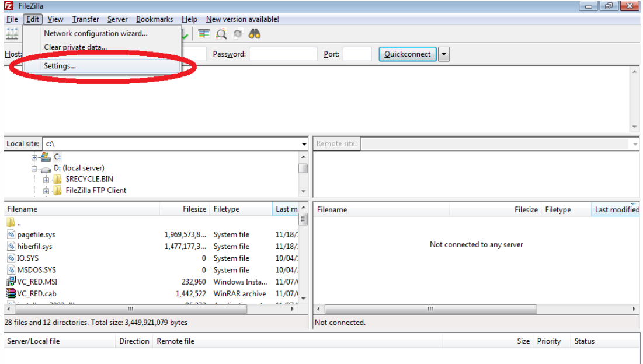Click the VC_RED.MSI installer icon
This screenshot has height=364, width=643.
[x=11, y=282]
